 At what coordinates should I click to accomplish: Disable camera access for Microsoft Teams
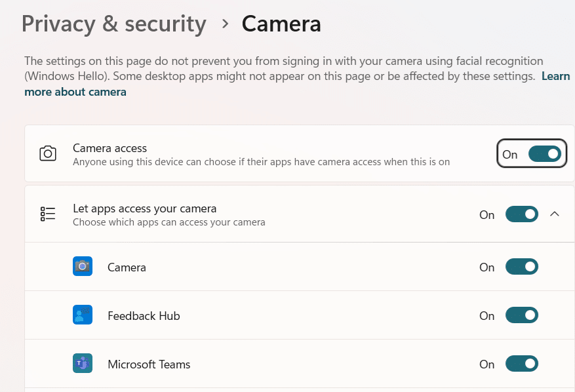click(521, 364)
